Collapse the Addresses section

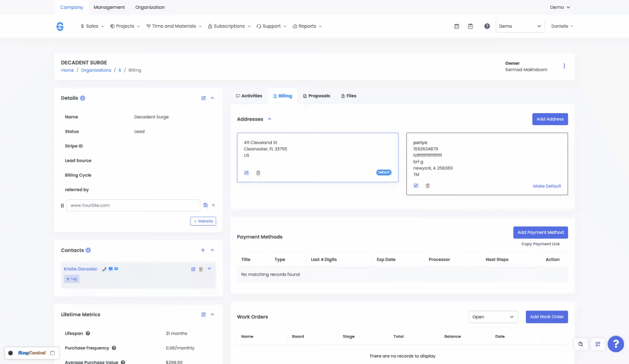270,119
